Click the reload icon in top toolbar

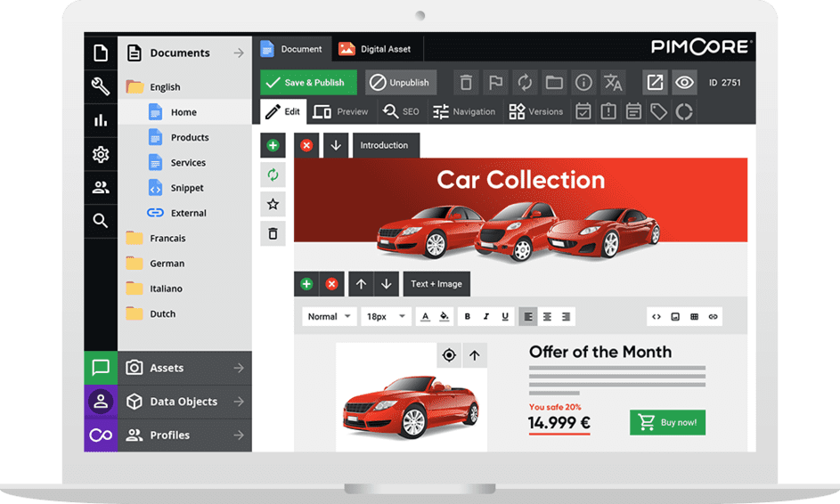(525, 83)
